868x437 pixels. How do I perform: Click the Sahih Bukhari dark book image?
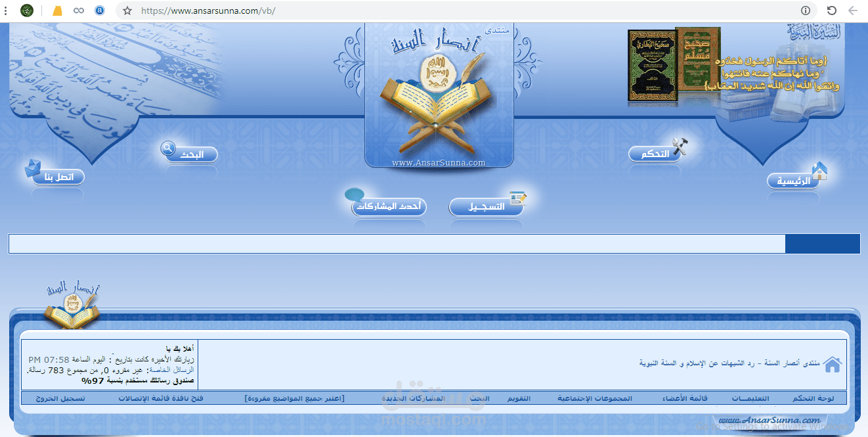click(652, 65)
